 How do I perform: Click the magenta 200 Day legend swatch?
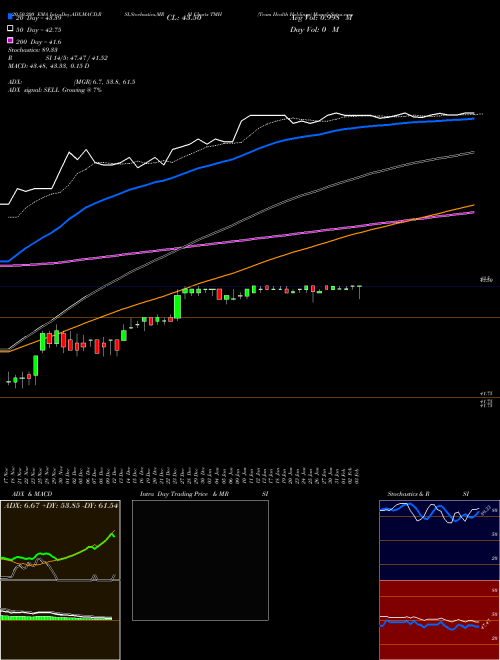point(10,40)
